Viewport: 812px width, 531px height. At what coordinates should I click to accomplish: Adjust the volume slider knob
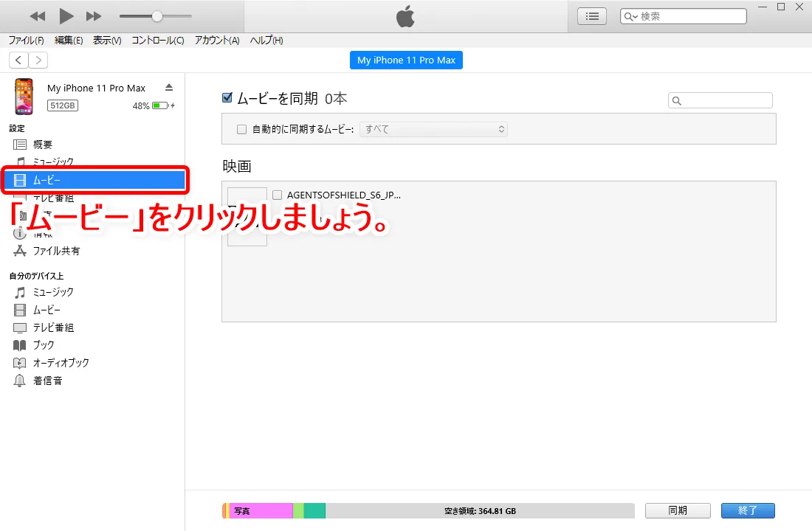coord(157,16)
